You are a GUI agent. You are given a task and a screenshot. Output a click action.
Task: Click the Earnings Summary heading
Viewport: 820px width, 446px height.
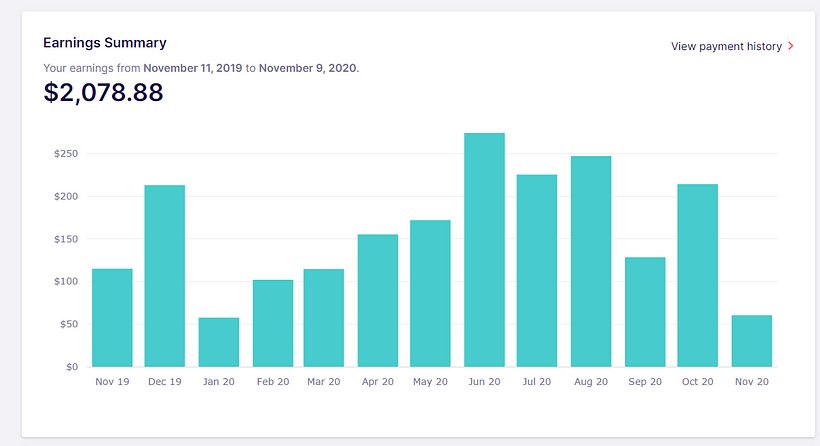pyautogui.click(x=104, y=43)
